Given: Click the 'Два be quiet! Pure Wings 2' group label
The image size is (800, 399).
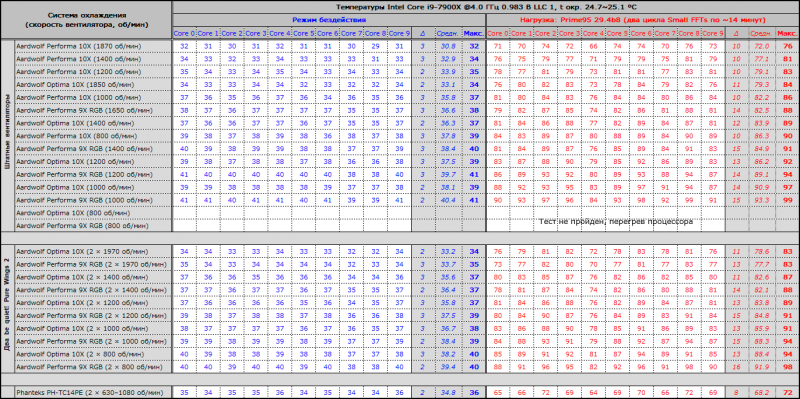Looking at the screenshot, I should click(8, 309).
